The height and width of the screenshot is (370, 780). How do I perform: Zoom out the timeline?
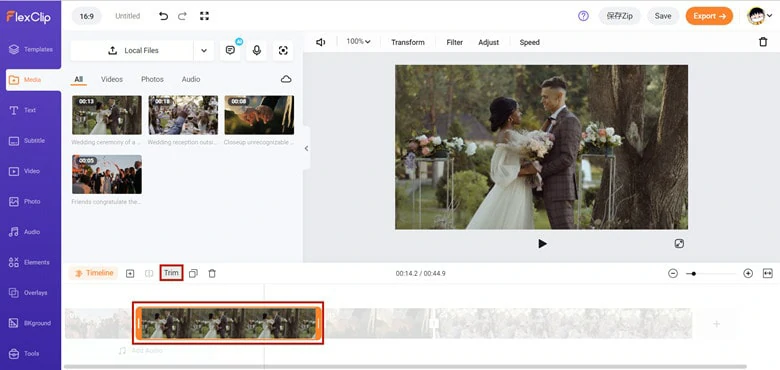(673, 273)
